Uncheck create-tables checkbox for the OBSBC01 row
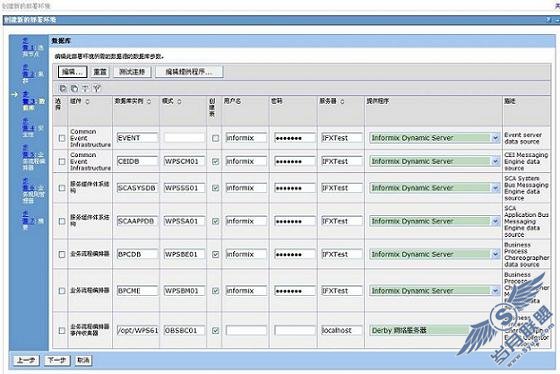This screenshot has width=560, height=374. [x=215, y=330]
